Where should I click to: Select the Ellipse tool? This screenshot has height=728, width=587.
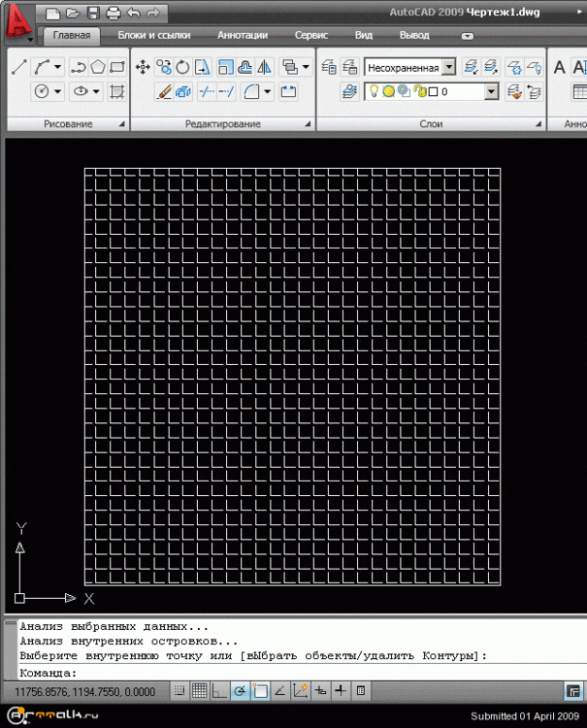pos(81,91)
